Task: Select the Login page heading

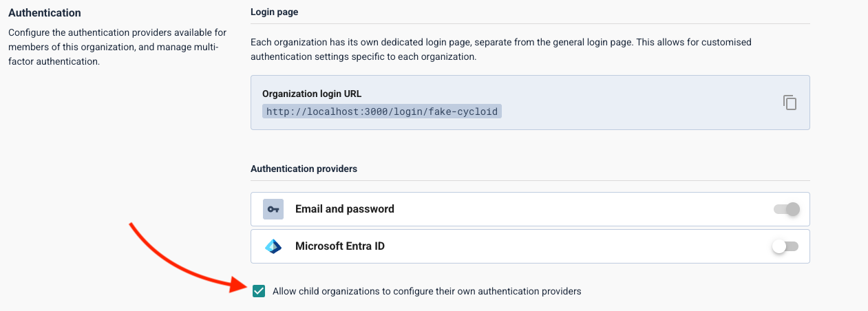Action: (x=274, y=12)
